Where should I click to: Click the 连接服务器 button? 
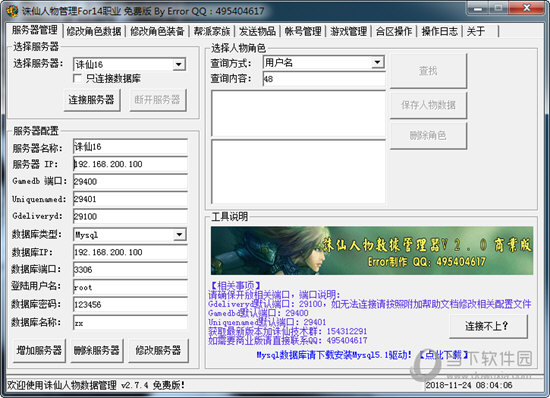(x=92, y=100)
